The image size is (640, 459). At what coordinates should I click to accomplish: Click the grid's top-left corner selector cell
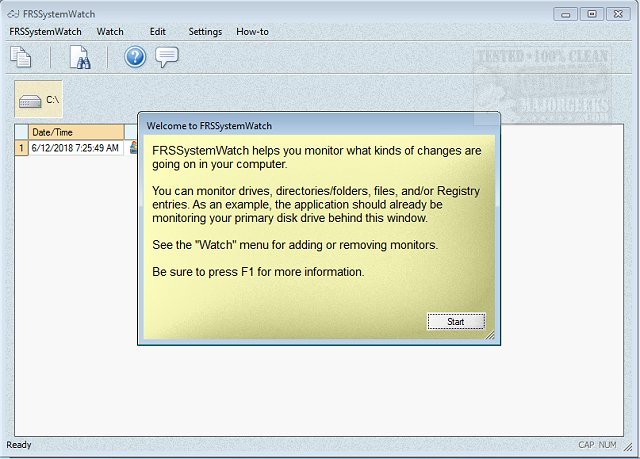click(21, 132)
